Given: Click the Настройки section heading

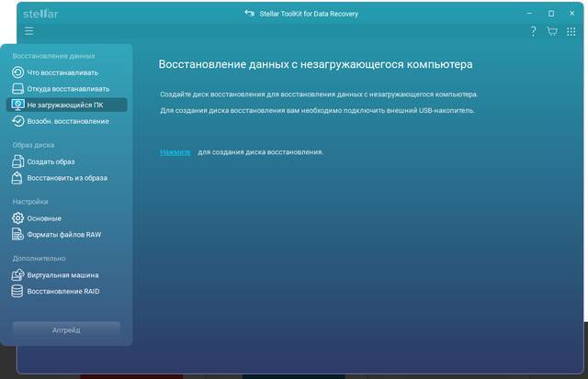Looking at the screenshot, I should click(x=30, y=202).
